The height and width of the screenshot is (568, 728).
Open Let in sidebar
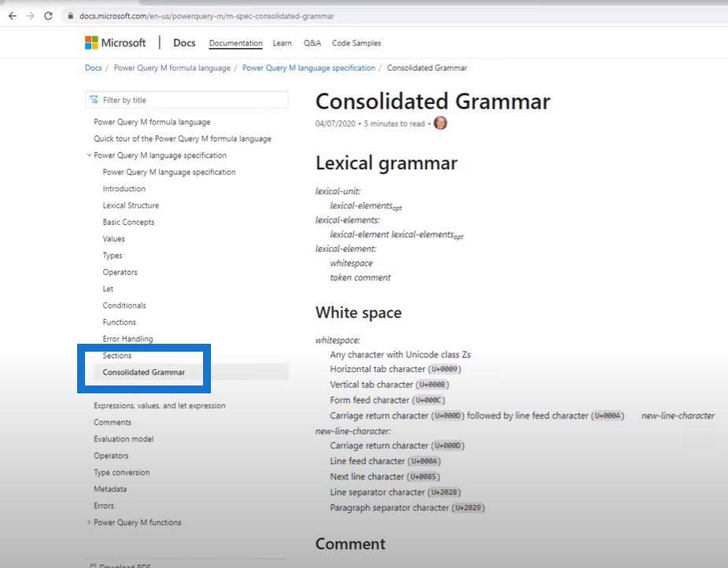click(x=108, y=289)
